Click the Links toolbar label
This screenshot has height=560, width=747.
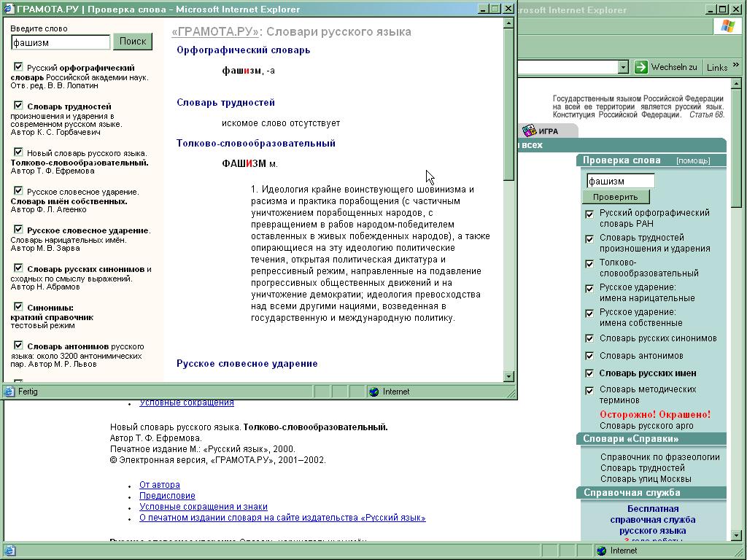(x=717, y=68)
